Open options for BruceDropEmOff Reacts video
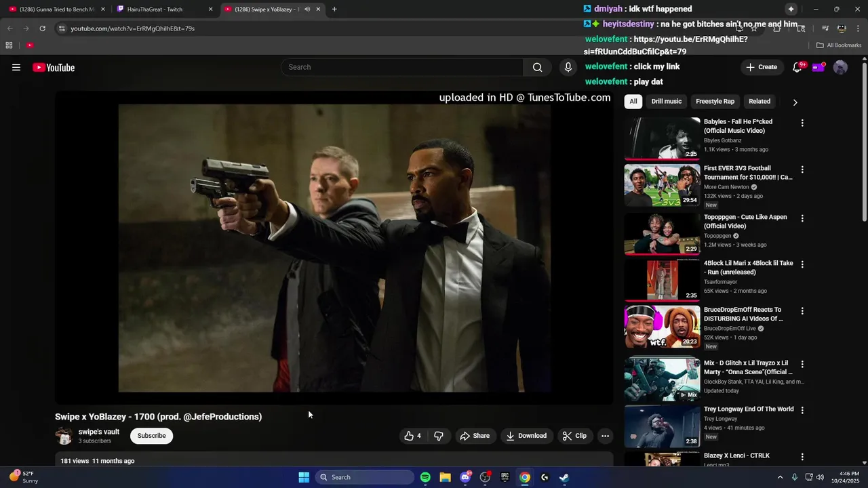Screen dimensions: 868x488 click(802, 311)
